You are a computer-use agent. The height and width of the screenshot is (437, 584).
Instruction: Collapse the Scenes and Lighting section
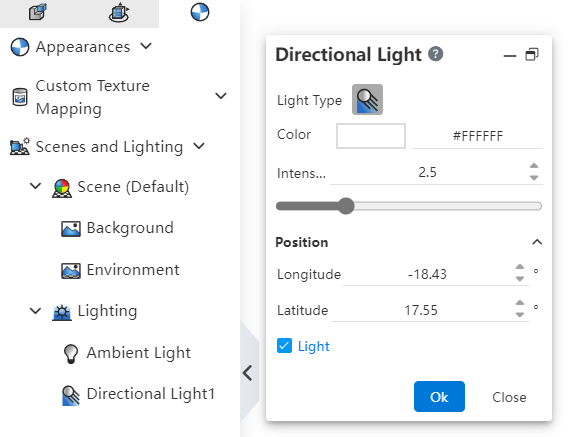199,146
